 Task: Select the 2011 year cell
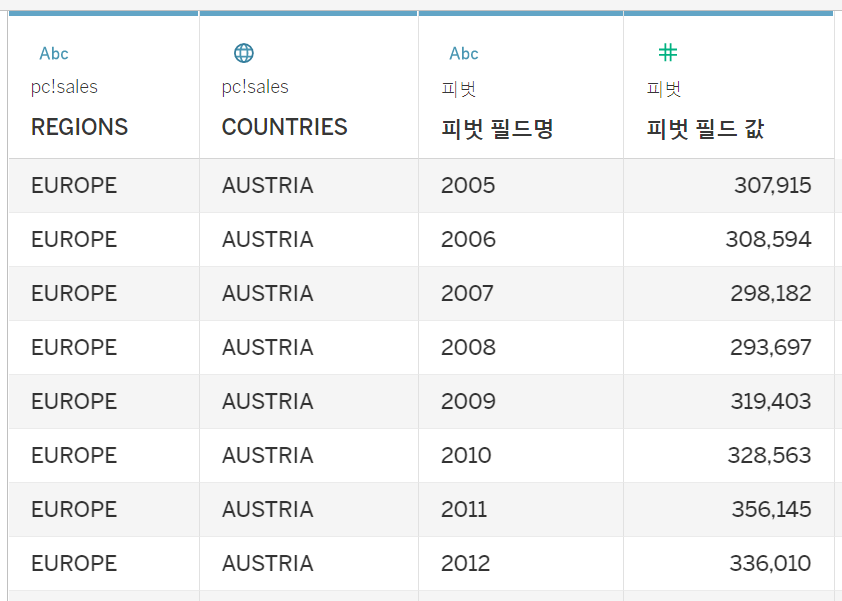point(521,510)
